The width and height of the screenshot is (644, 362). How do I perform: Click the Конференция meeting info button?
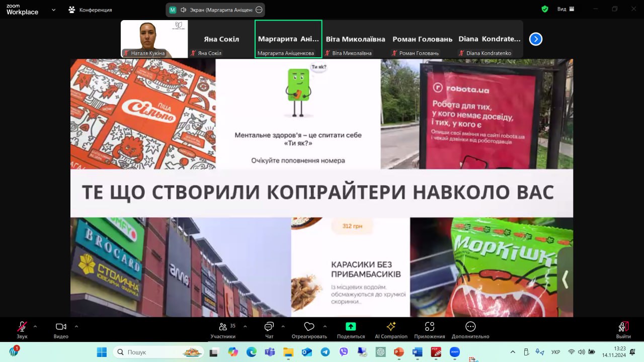tap(90, 10)
